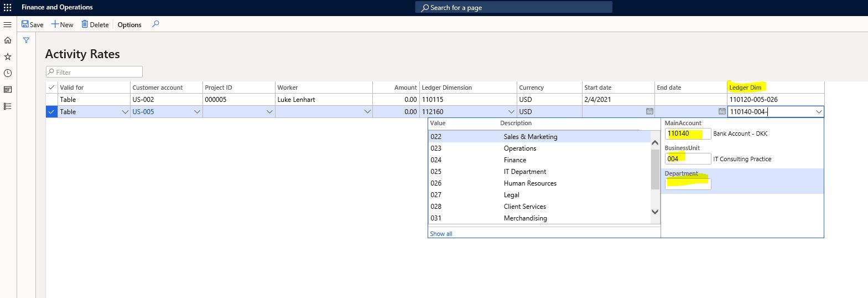Show the filter pane funnel icon

pyautogui.click(x=26, y=40)
